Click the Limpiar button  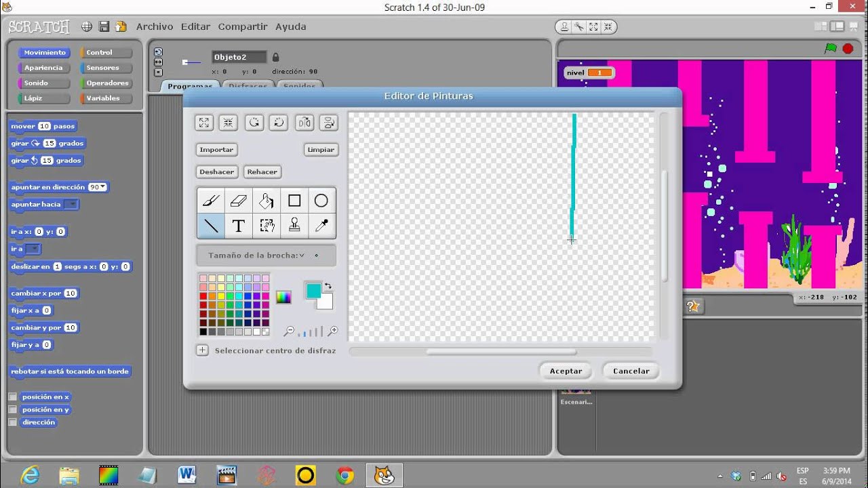click(x=321, y=150)
